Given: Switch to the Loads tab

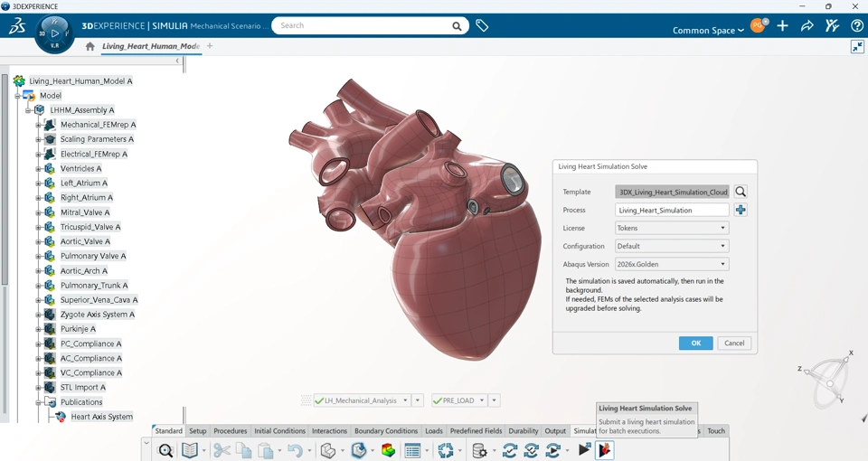Looking at the screenshot, I should [434, 430].
